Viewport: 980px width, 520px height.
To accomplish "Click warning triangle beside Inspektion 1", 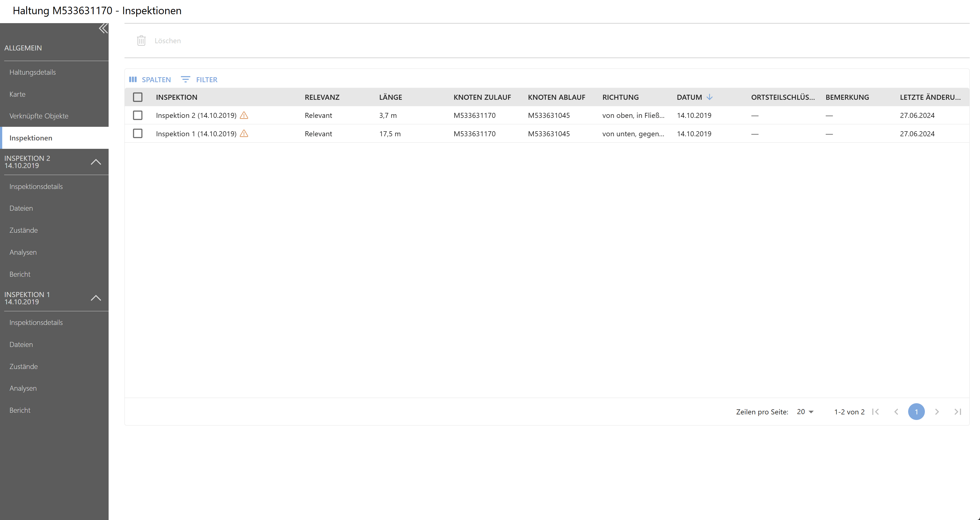I will (x=244, y=133).
